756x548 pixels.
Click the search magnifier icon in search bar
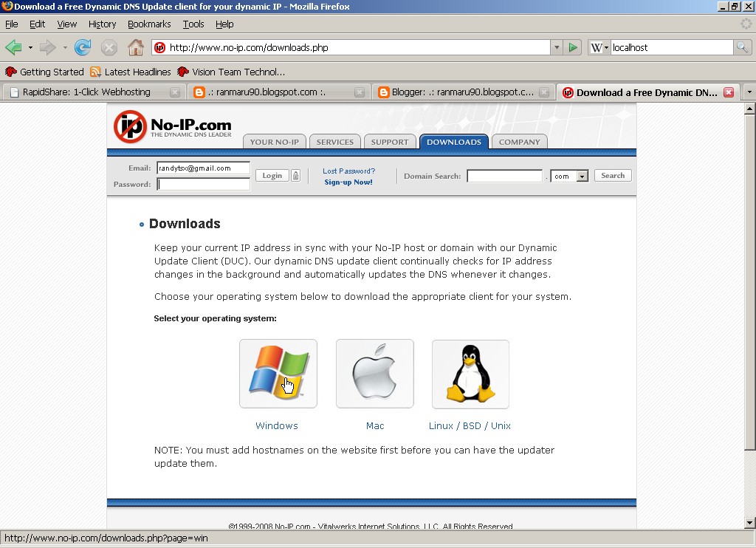[x=741, y=47]
